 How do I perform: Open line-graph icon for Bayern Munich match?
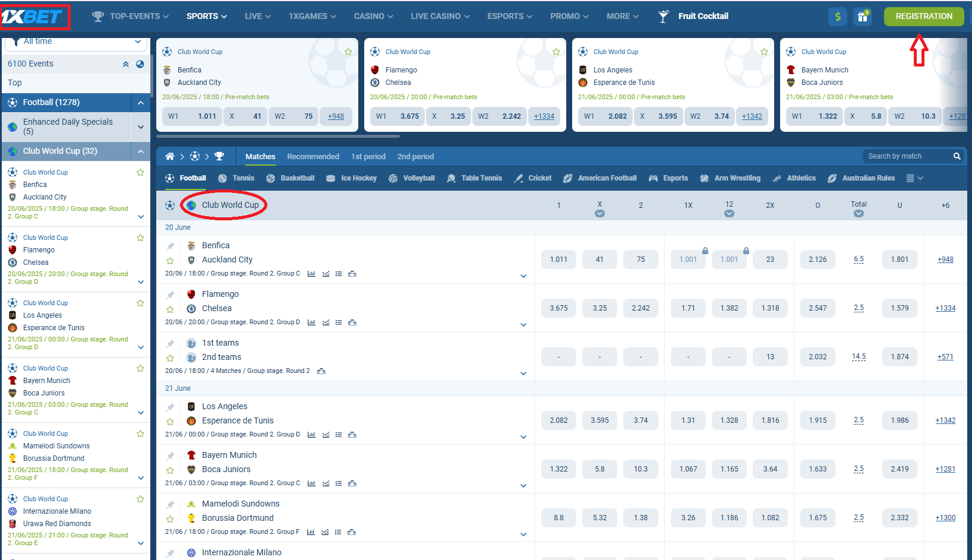click(326, 483)
